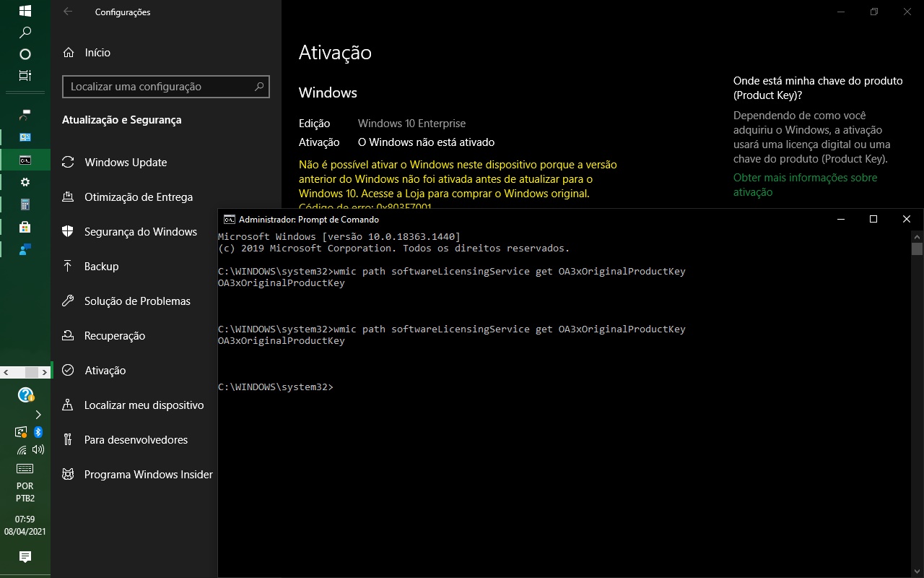The image size is (924, 578).
Task: Open the Action Center notifications icon
Action: 25,556
